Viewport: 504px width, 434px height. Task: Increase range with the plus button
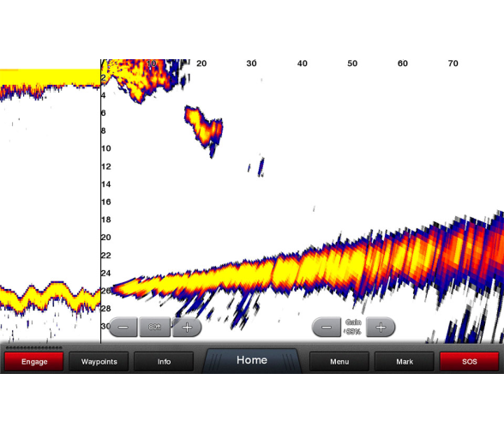pyautogui.click(x=187, y=327)
